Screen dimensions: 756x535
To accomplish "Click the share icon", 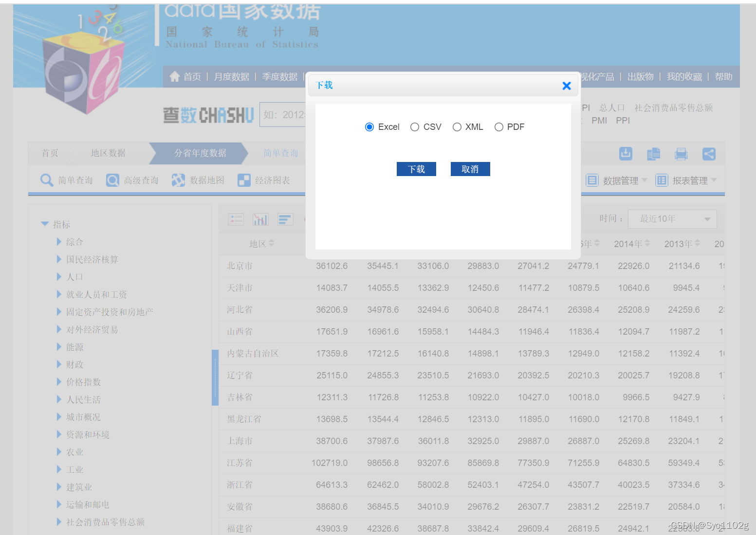I will pyautogui.click(x=709, y=154).
